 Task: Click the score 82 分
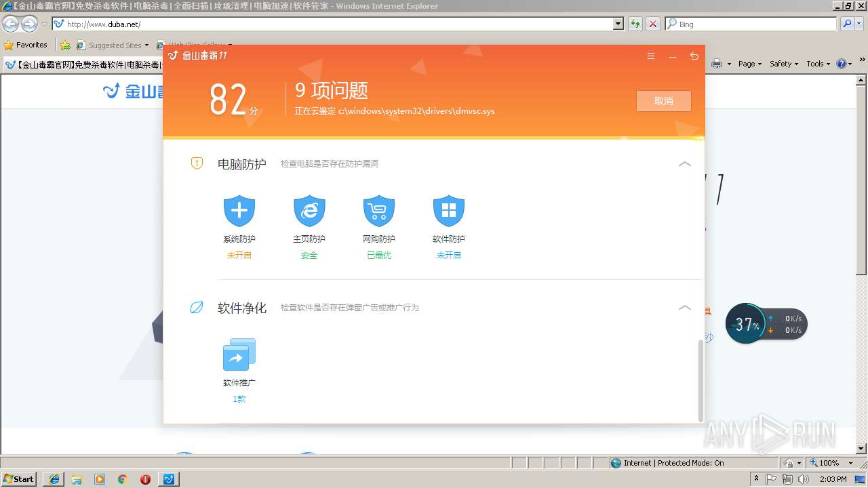(x=233, y=100)
